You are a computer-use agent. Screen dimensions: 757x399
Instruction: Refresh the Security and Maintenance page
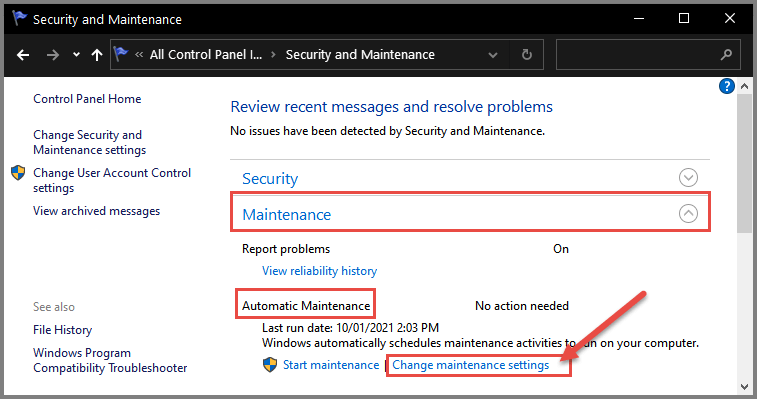pyautogui.click(x=527, y=55)
